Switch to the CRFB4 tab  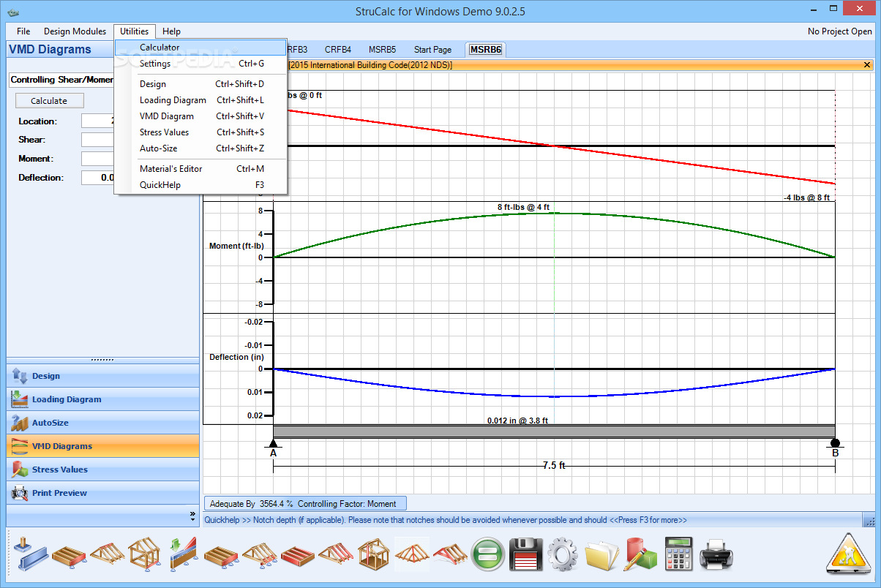pyautogui.click(x=338, y=50)
